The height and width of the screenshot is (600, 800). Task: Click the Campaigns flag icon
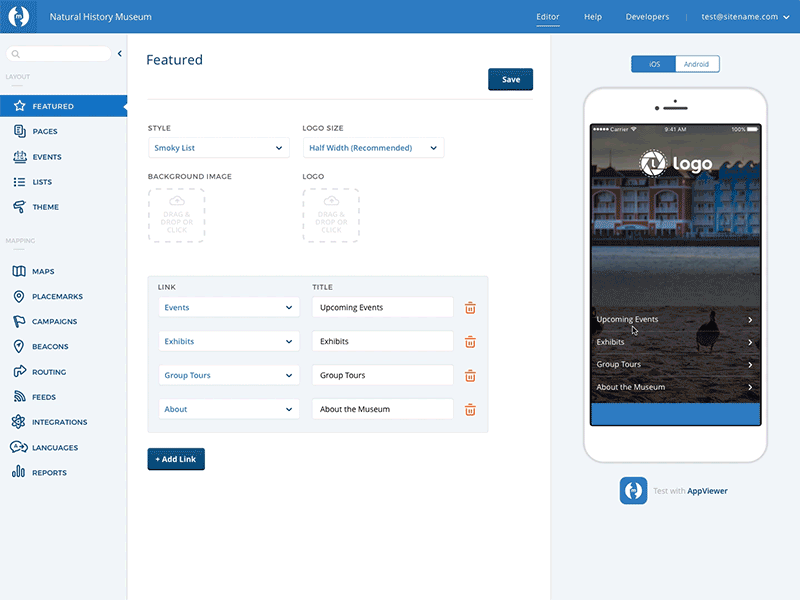[19, 321]
